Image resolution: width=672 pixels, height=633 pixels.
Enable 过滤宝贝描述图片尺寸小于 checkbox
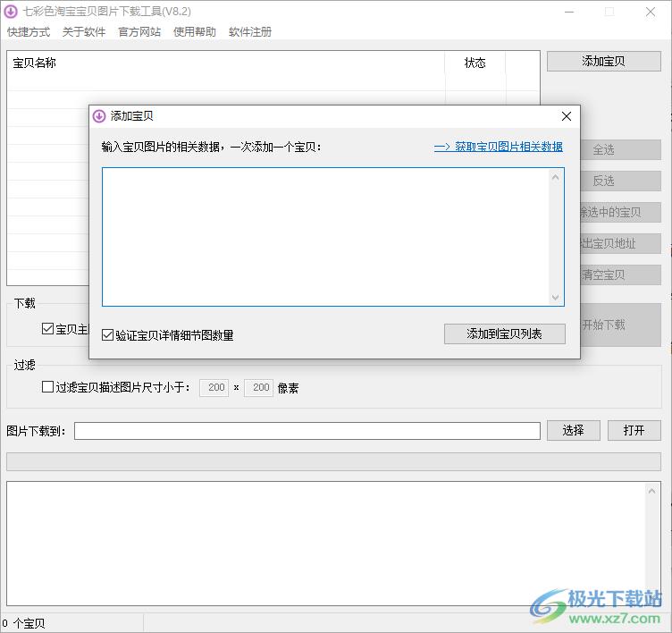click(x=48, y=387)
